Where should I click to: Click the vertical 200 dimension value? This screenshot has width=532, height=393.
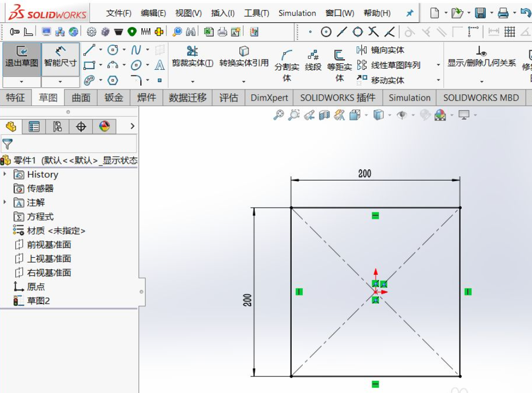click(247, 300)
